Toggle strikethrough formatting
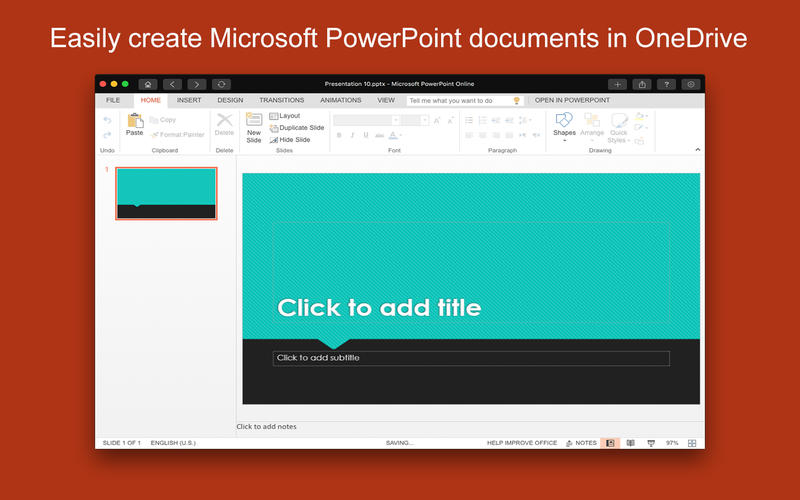800x500 pixels. 379,135
